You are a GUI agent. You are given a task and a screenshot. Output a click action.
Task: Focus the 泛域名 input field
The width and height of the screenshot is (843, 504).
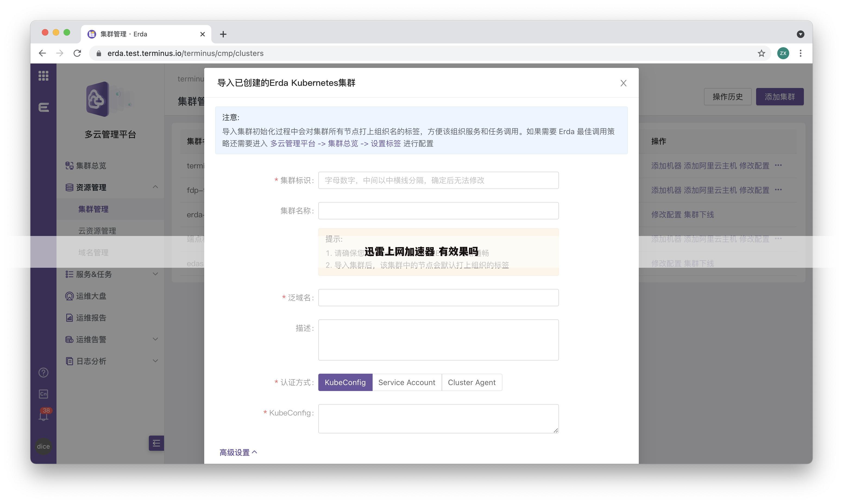point(438,298)
